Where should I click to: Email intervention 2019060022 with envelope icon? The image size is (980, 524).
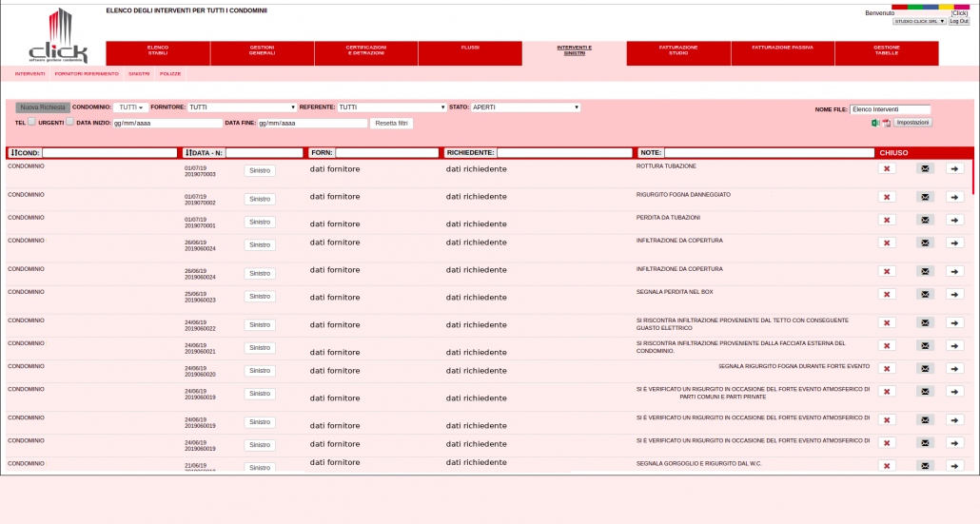coord(925,323)
